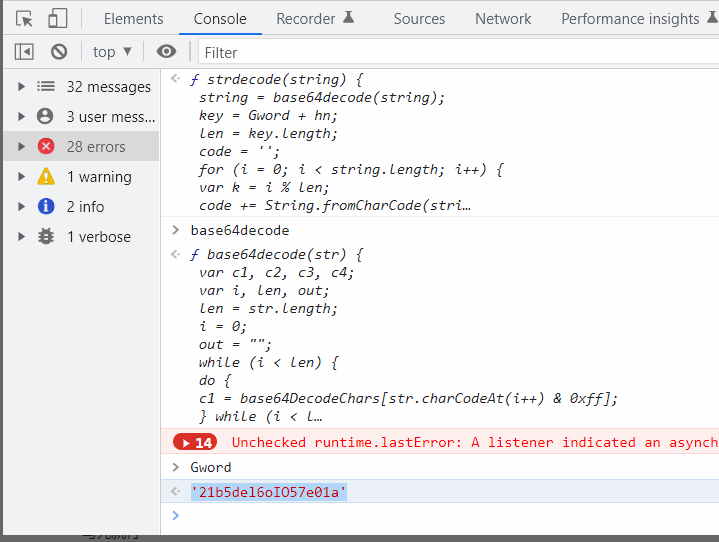The width and height of the screenshot is (719, 542).
Task: Switch to the Network tab
Action: (503, 19)
